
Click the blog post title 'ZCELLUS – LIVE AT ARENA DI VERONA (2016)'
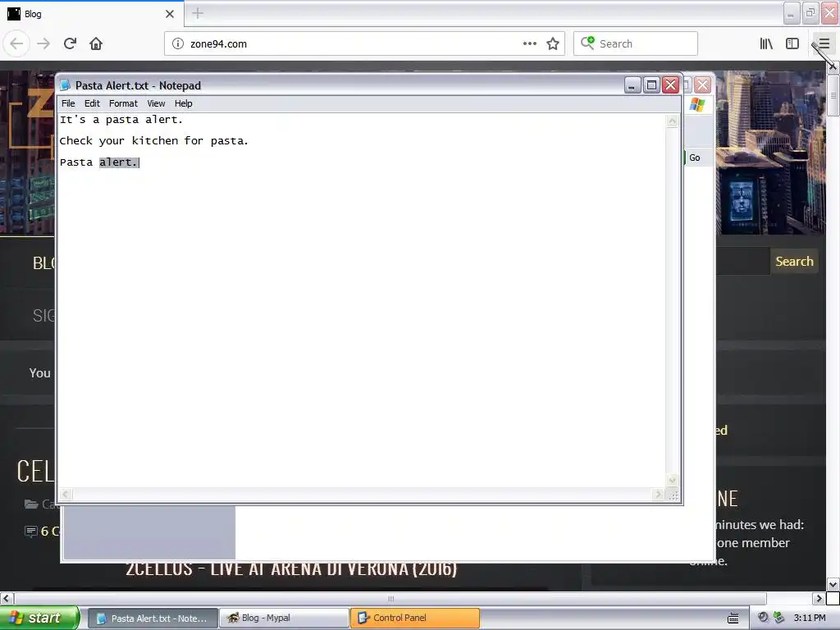point(291,569)
